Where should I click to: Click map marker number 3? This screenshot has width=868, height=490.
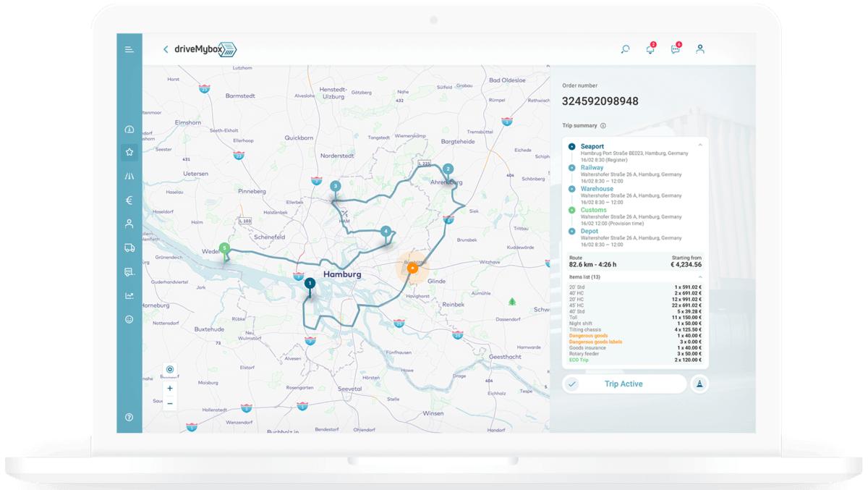pyautogui.click(x=336, y=187)
